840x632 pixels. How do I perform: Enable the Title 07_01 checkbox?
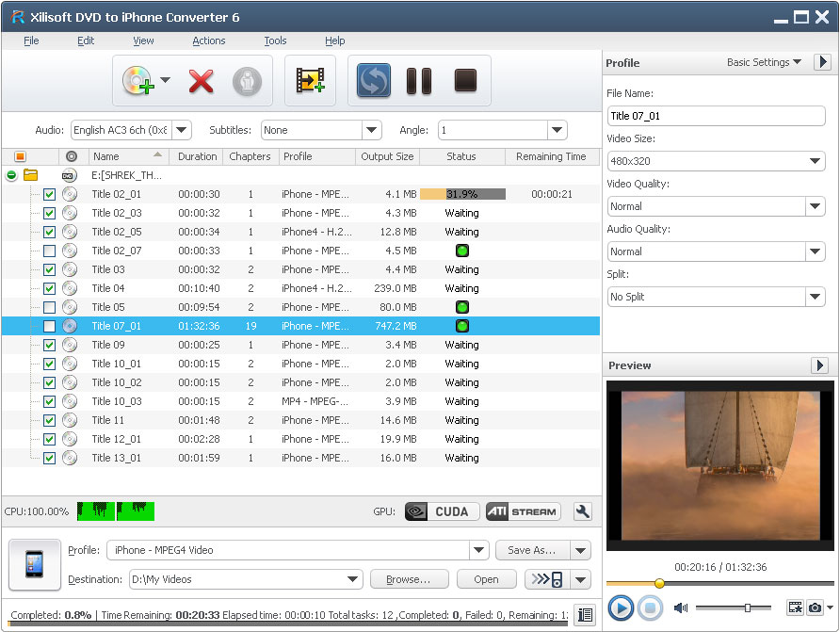49,326
